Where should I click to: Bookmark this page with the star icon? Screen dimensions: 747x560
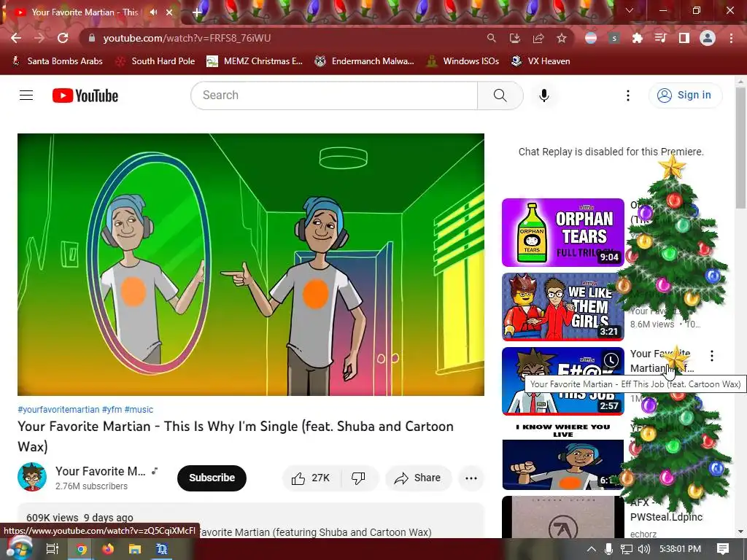562,38
